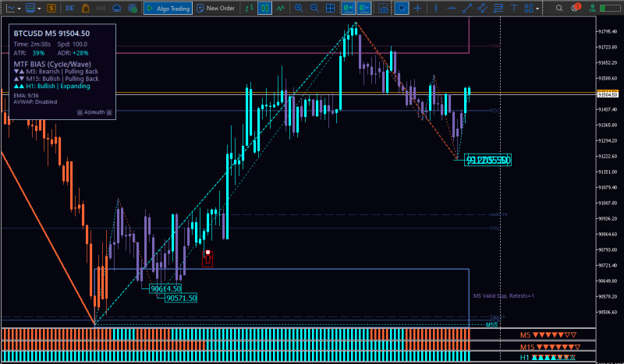Image resolution: width=624 pixels, height=364 pixels.
Task: Draw an equidistant channel
Action: tap(482, 8)
